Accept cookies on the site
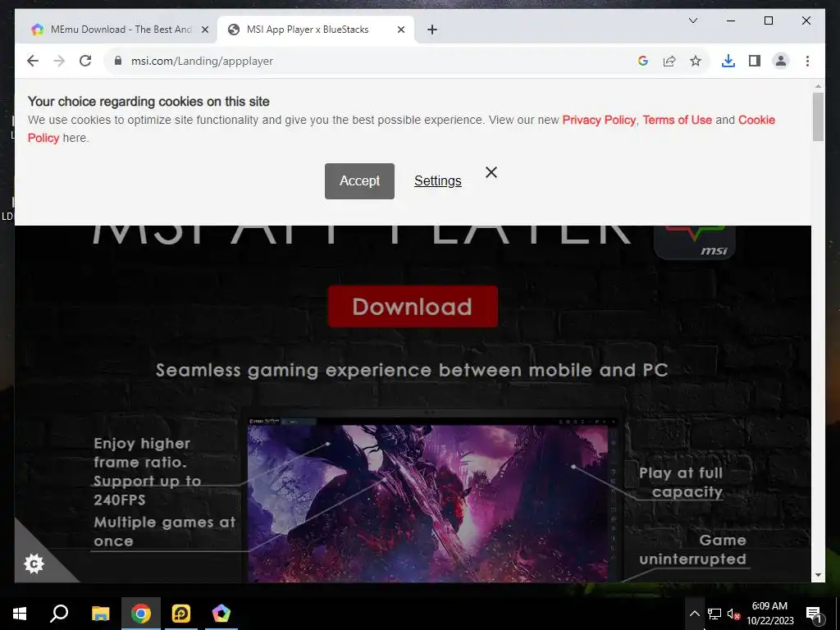The width and height of the screenshot is (840, 630). 359,181
